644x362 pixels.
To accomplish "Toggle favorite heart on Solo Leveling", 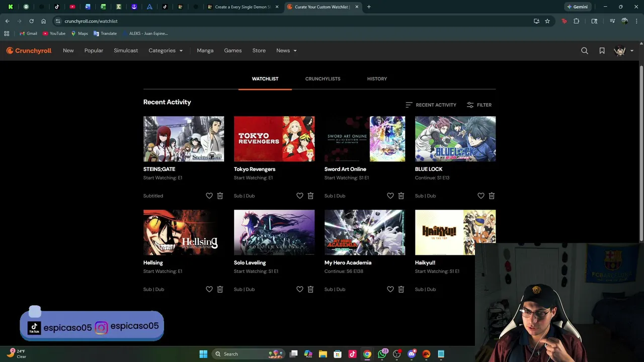I will (300, 289).
